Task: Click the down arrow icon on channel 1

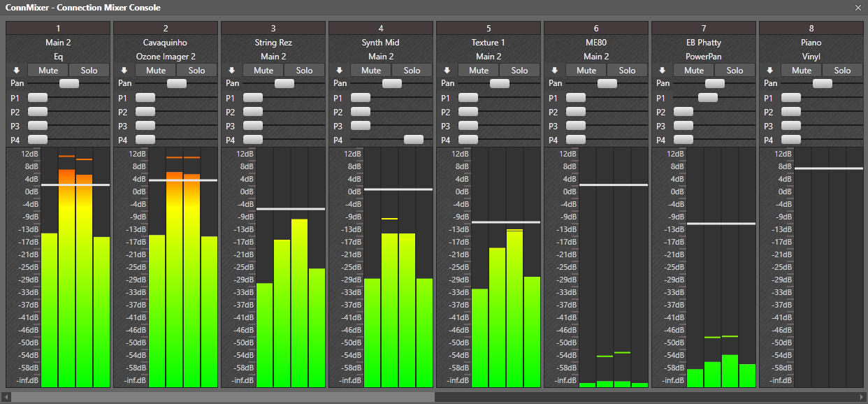Action: 16,70
